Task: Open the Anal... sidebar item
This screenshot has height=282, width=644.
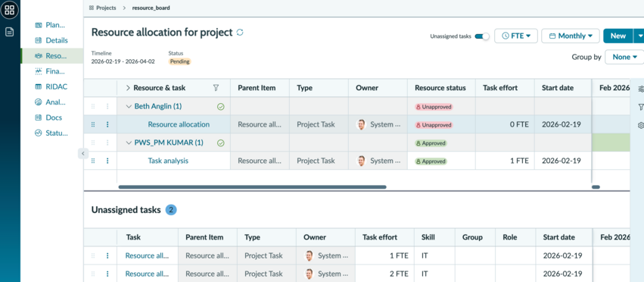Action: [x=51, y=102]
